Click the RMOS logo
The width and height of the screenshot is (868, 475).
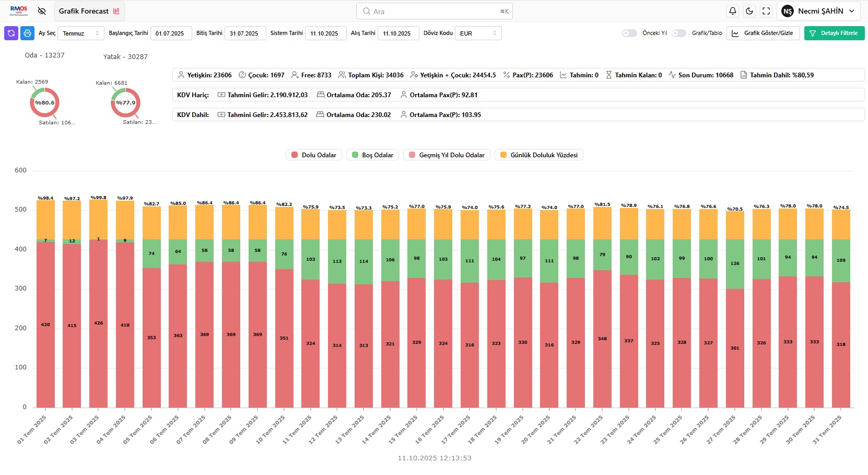[19, 11]
